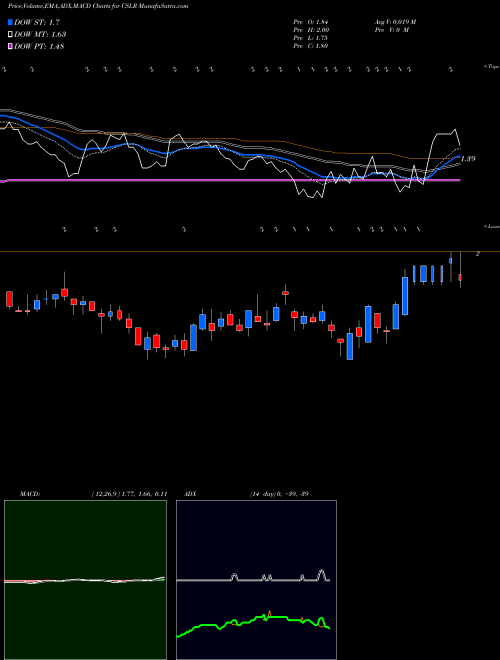Select the 'DOW MT: 1.63' legend label
The image size is (500, 660).
click(40, 35)
